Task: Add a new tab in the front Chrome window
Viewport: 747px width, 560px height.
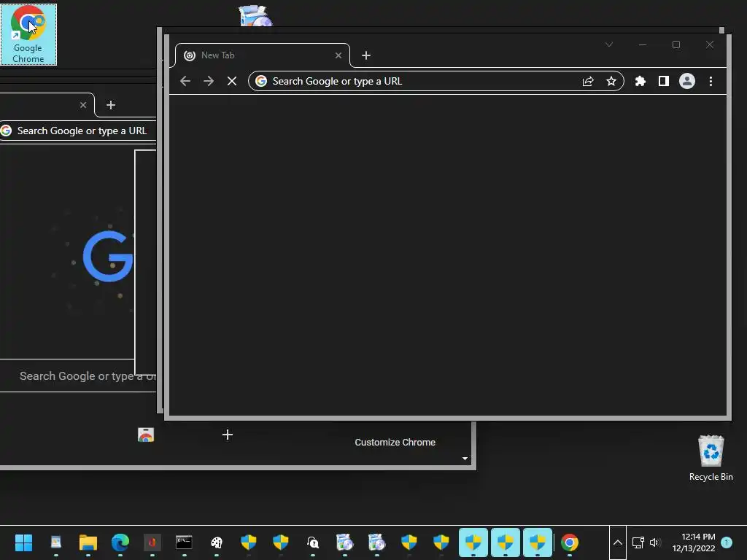Action: click(x=366, y=55)
